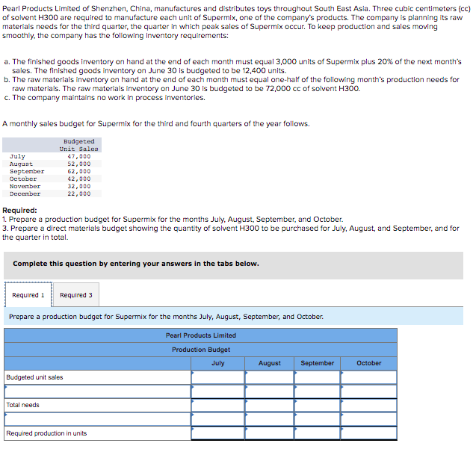Click July cell in Total needs row
Image resolution: width=476 pixels, height=449 pixels.
click(218, 405)
